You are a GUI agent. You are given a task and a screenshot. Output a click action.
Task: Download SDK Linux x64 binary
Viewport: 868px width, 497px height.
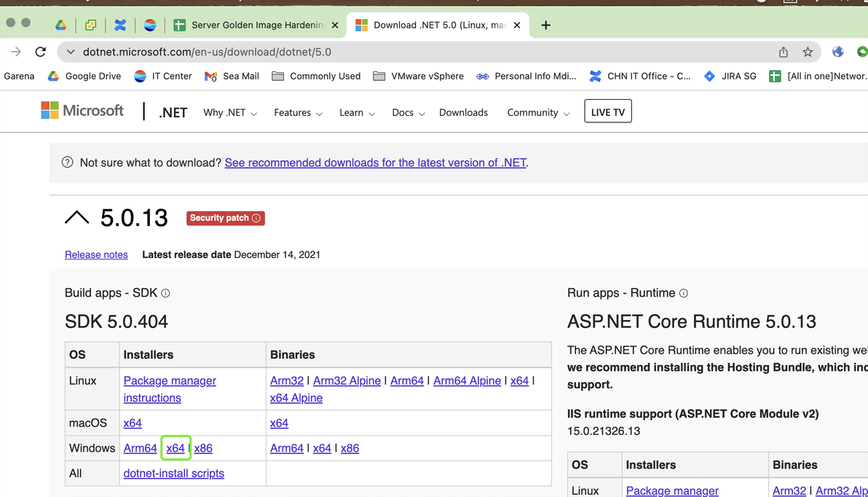pyautogui.click(x=519, y=380)
